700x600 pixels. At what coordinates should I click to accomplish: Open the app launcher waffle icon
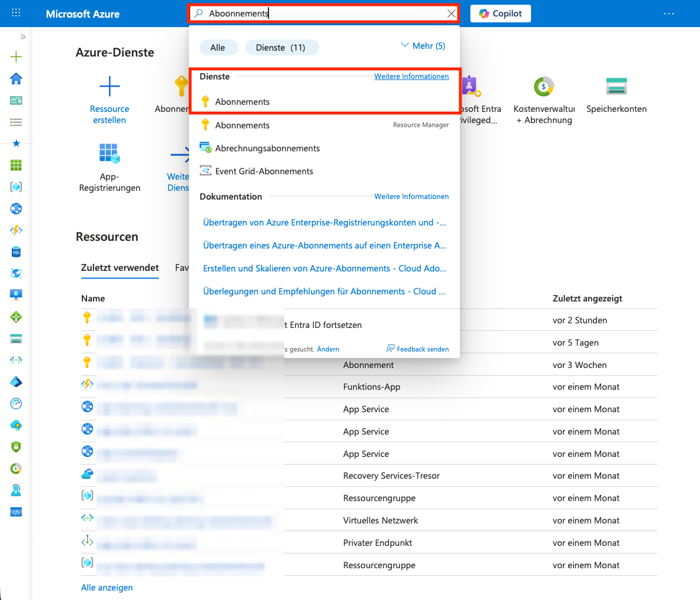click(16, 13)
